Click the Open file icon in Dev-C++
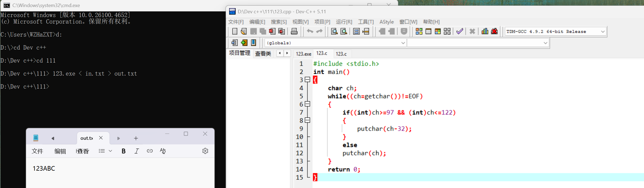Screen dimensions: 644x188 click(x=244, y=31)
